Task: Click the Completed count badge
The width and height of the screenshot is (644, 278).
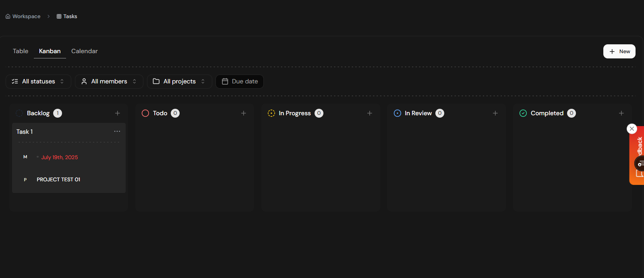Action: [572, 113]
